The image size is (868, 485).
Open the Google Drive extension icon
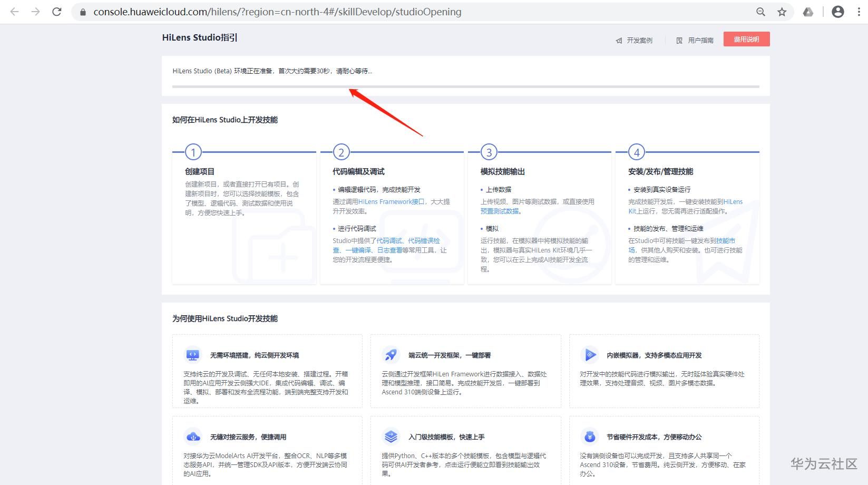click(x=808, y=12)
